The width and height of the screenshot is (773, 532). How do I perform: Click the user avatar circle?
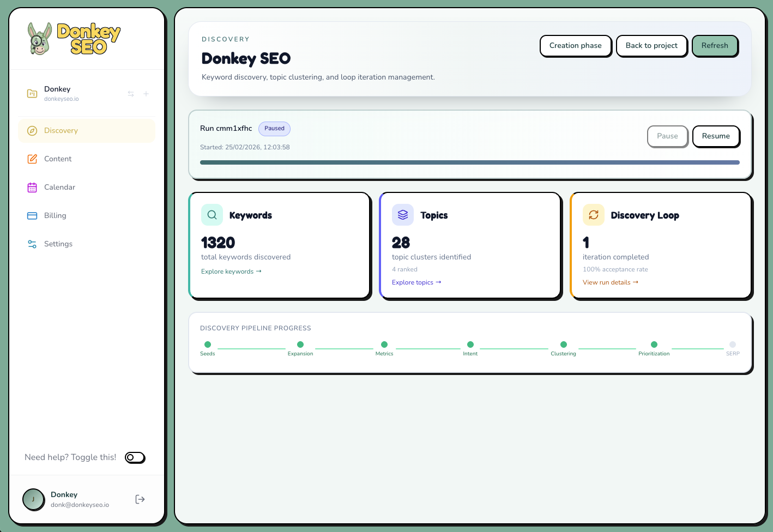pos(33,499)
